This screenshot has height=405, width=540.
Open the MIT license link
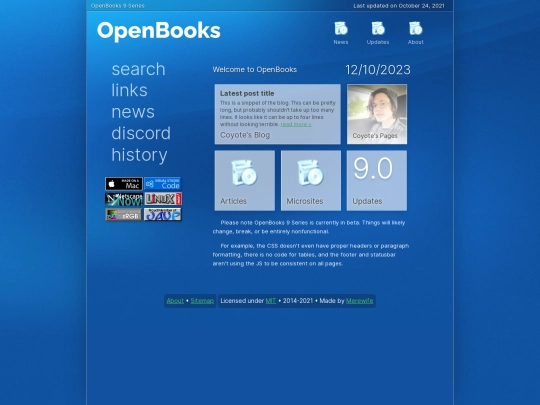[271, 301]
